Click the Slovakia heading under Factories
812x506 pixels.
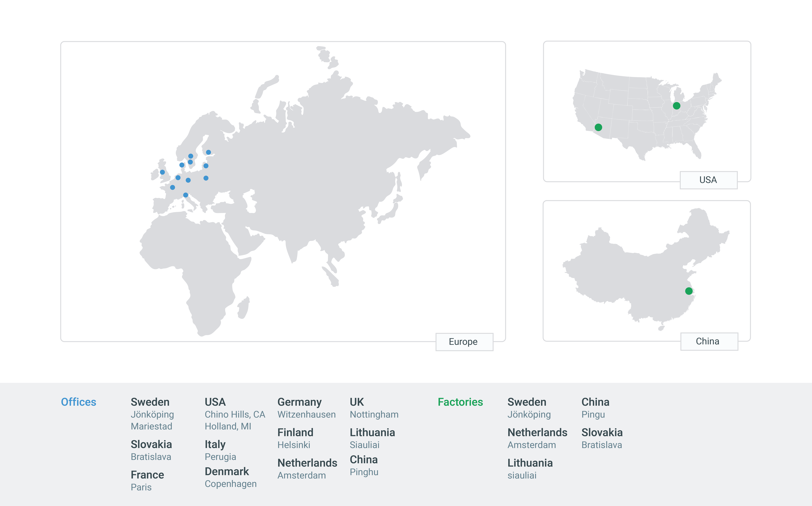602,432
